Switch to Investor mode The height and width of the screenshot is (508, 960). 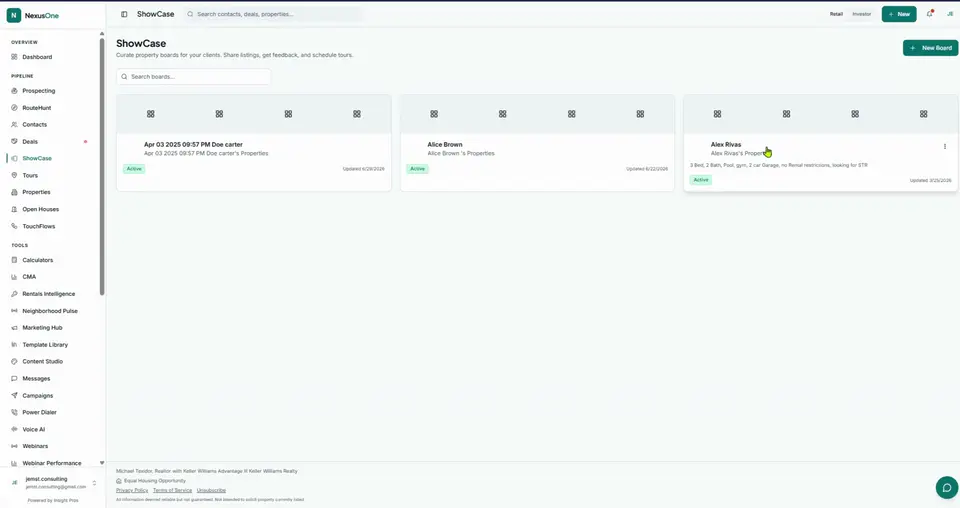coord(861,14)
